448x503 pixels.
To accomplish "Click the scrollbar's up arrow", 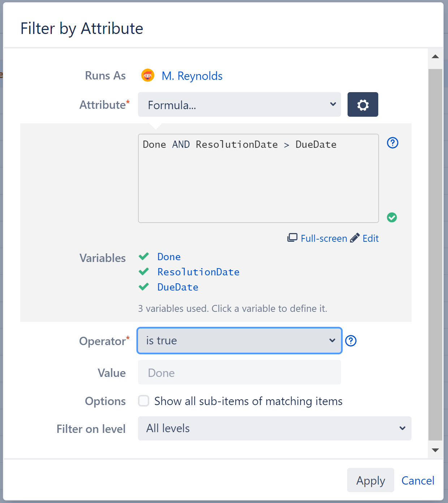I will (x=435, y=56).
